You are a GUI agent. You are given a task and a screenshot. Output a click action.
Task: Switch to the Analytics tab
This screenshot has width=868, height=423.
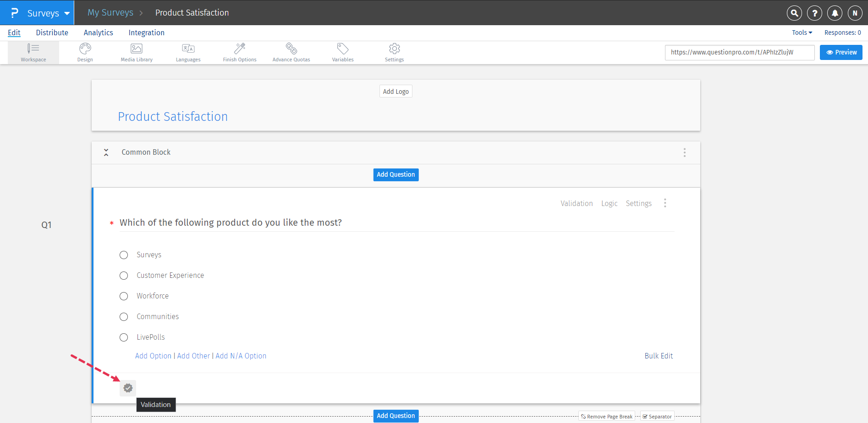pyautogui.click(x=99, y=33)
